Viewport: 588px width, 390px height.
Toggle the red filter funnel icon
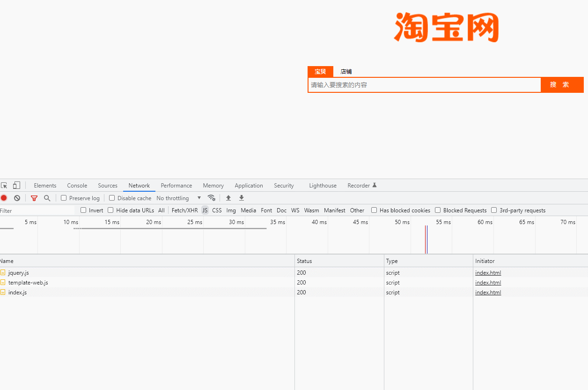tap(34, 198)
